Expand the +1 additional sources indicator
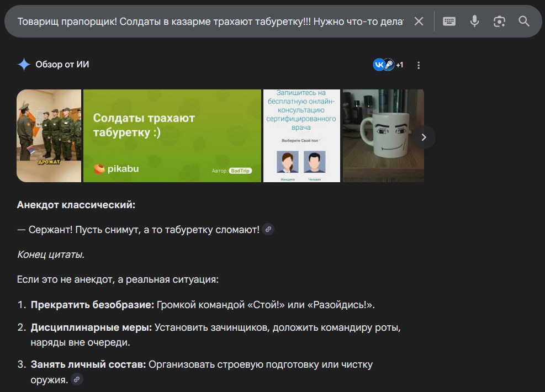 pyautogui.click(x=399, y=65)
